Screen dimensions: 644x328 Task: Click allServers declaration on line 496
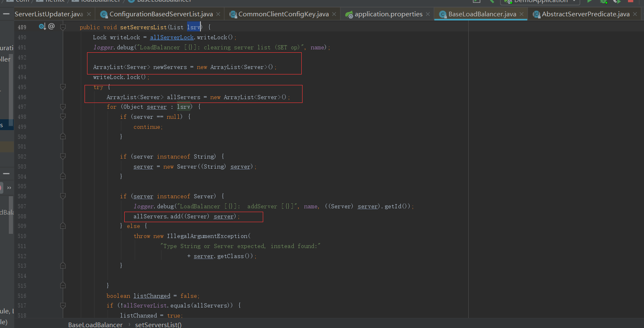tap(183, 97)
